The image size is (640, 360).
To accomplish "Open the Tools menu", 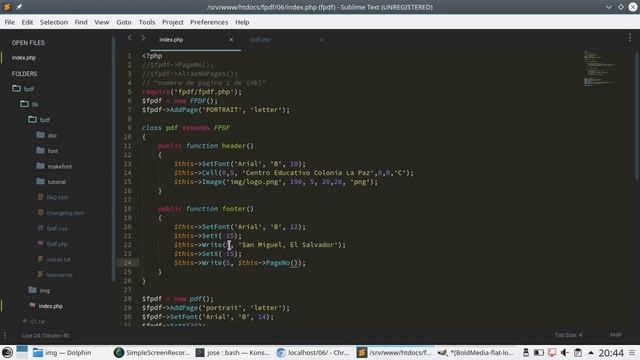I will [147, 22].
